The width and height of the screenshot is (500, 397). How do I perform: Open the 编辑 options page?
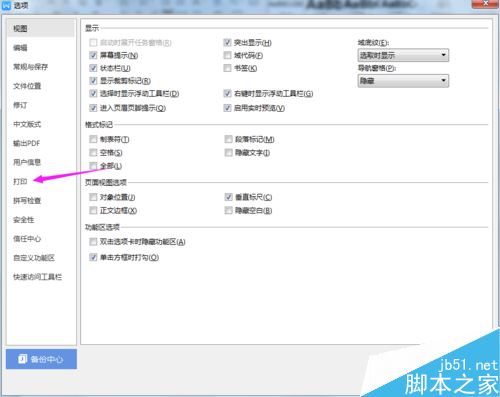coord(20,48)
